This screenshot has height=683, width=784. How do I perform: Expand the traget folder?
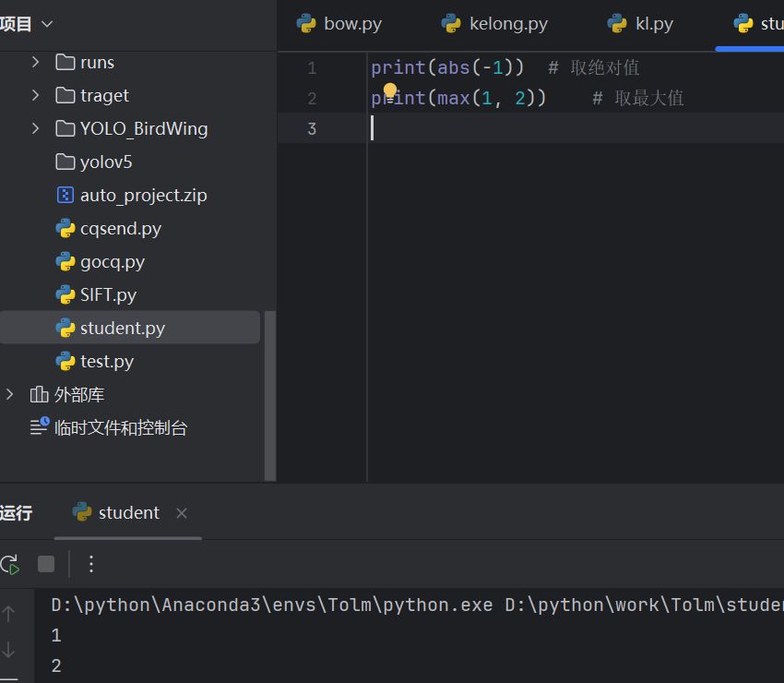(35, 95)
